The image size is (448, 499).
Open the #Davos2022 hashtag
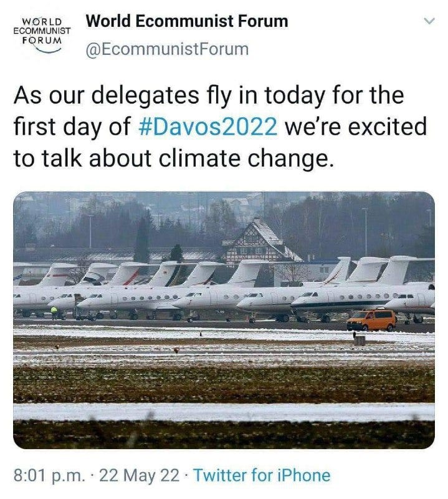[206, 127]
